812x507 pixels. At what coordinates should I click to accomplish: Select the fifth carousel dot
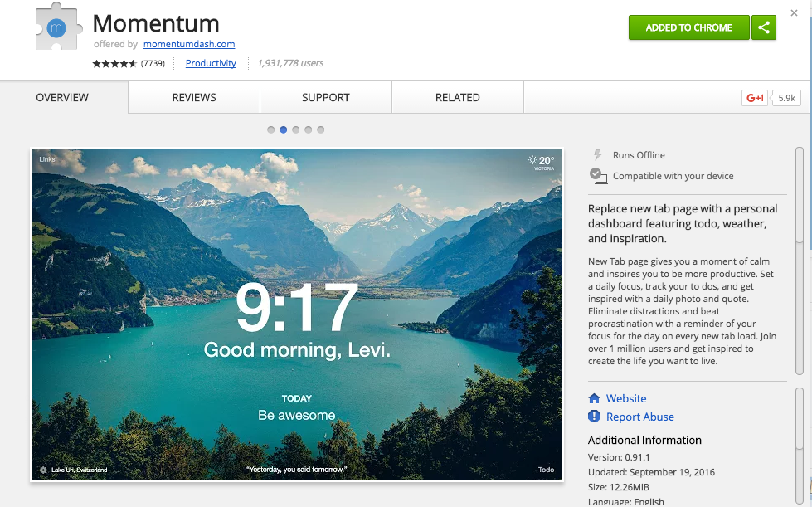[320, 129]
